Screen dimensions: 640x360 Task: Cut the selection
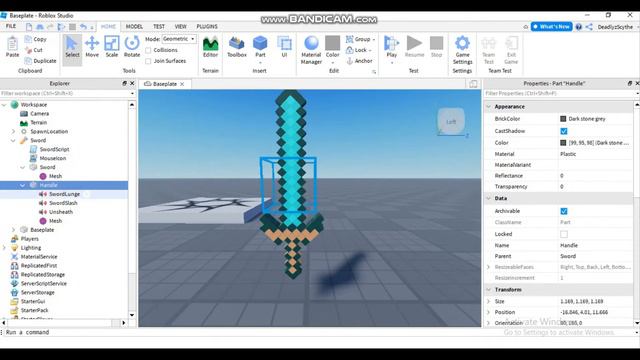coord(34,50)
